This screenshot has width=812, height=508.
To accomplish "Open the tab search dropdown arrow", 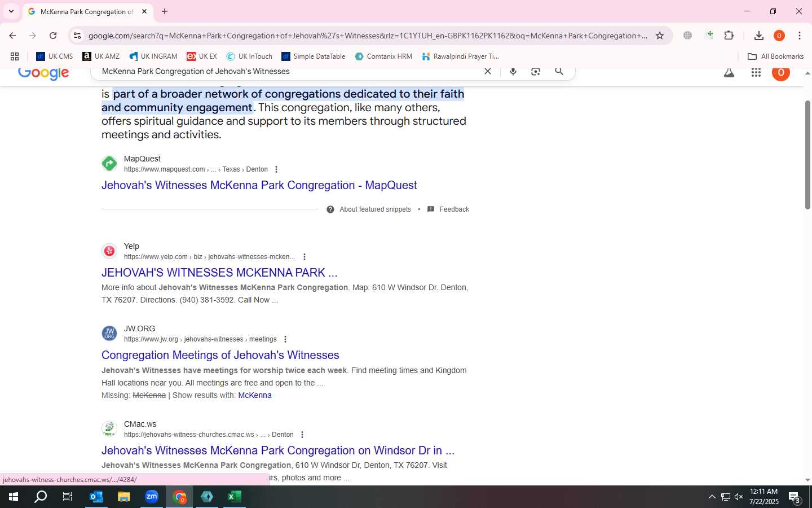I will (11, 11).
